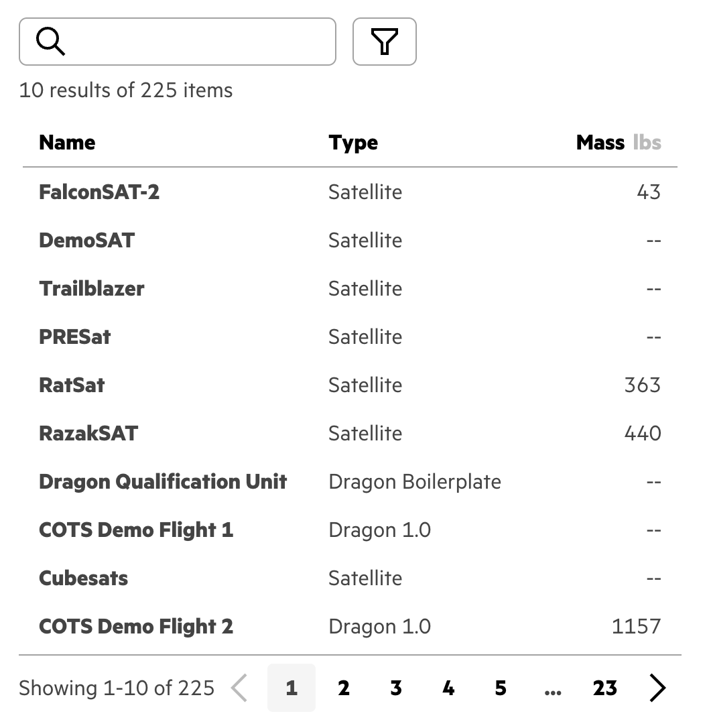Select page 5 in pagination
Screen dimensions: 705x728
(x=501, y=688)
